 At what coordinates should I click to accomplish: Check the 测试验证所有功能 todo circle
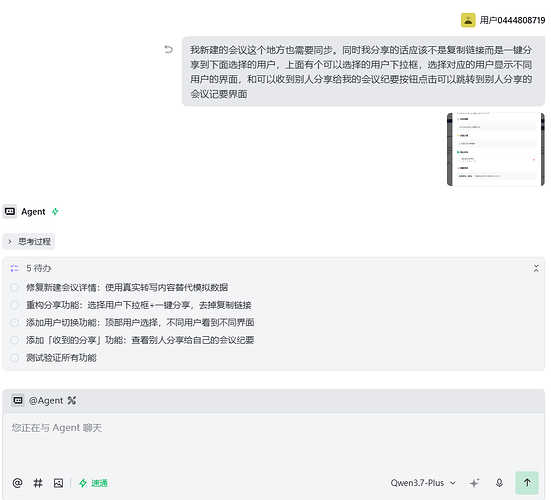click(14, 358)
